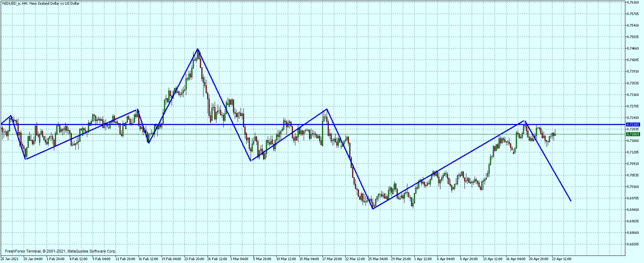Click the 0.70160 price scale label
The height and width of the screenshot is (263, 644).
[633, 186]
